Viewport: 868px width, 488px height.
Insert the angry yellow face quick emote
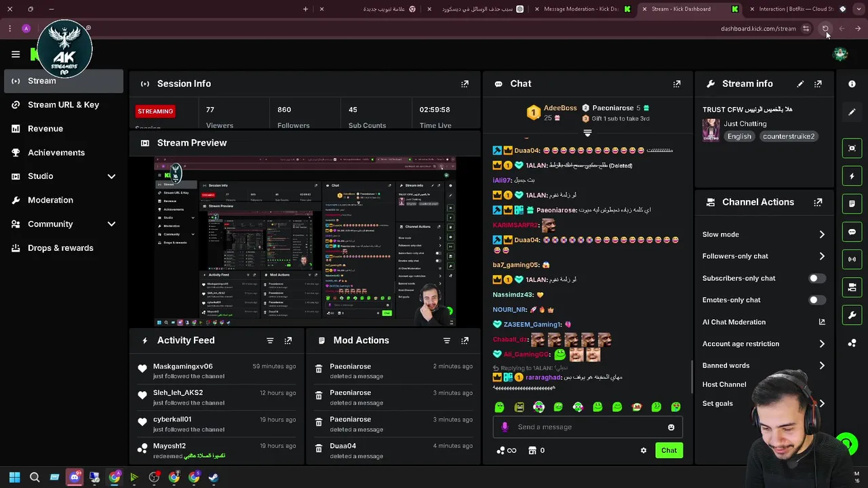point(519,407)
